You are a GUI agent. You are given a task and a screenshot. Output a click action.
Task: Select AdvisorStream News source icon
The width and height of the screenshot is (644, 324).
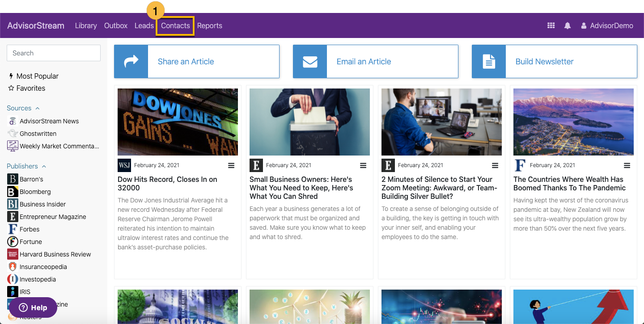pyautogui.click(x=13, y=121)
